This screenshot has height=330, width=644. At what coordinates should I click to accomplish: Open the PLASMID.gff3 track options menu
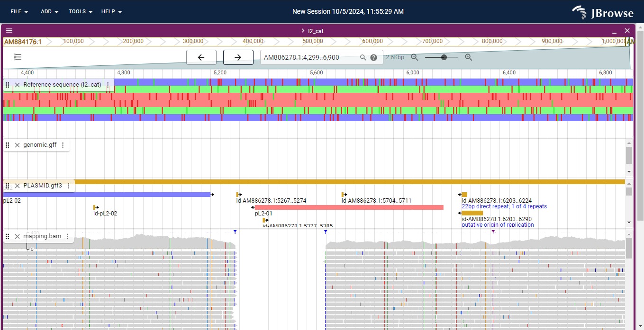69,186
